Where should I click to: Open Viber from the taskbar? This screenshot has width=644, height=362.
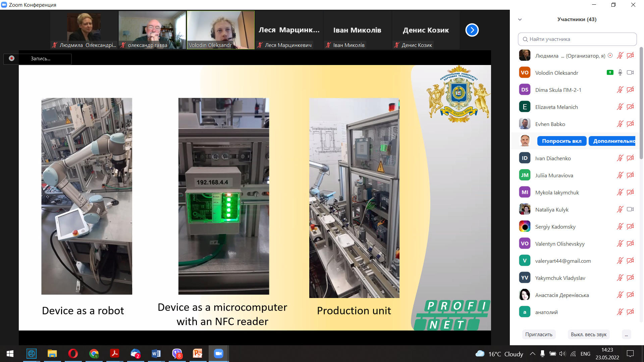click(177, 354)
